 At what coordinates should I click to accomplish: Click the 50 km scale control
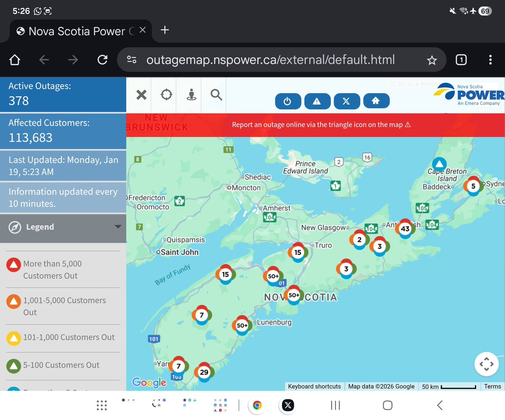click(449, 386)
